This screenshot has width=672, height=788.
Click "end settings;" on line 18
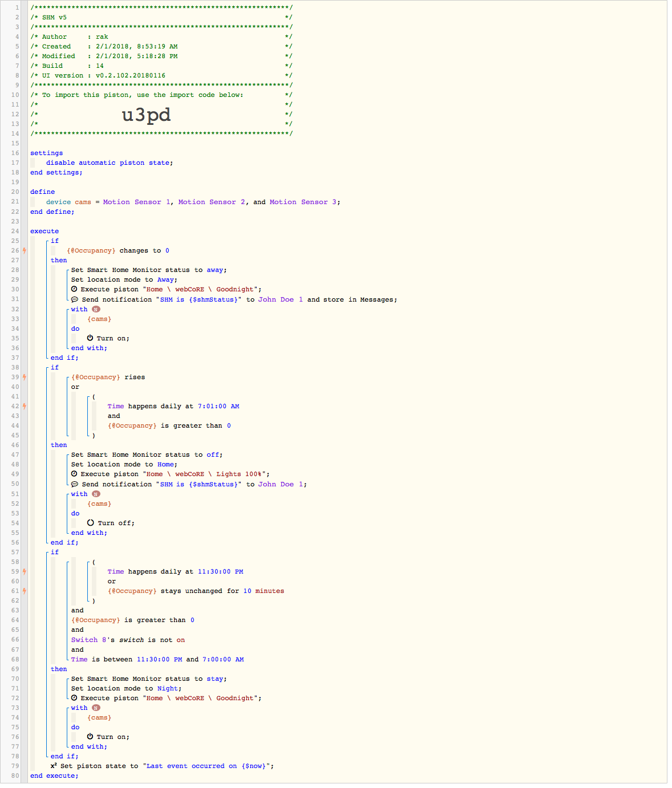(x=56, y=172)
